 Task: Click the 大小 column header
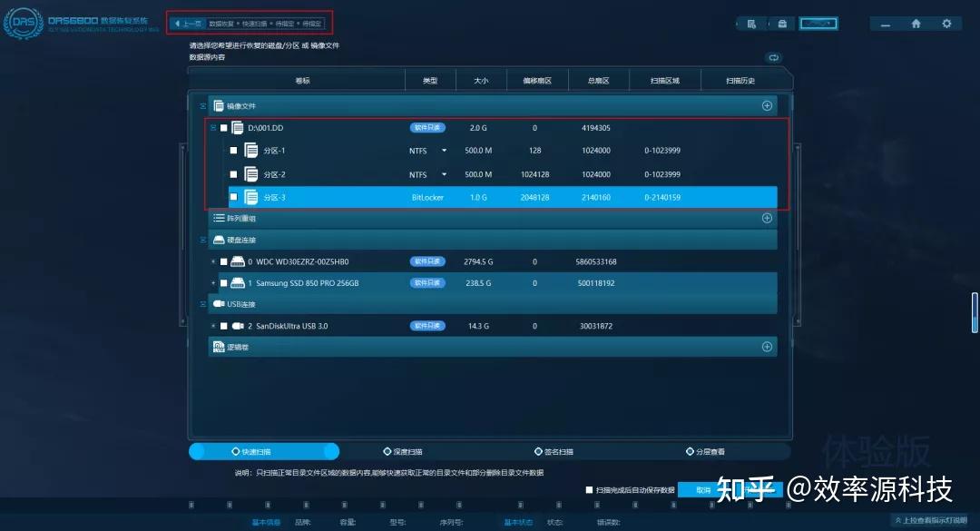(x=481, y=81)
